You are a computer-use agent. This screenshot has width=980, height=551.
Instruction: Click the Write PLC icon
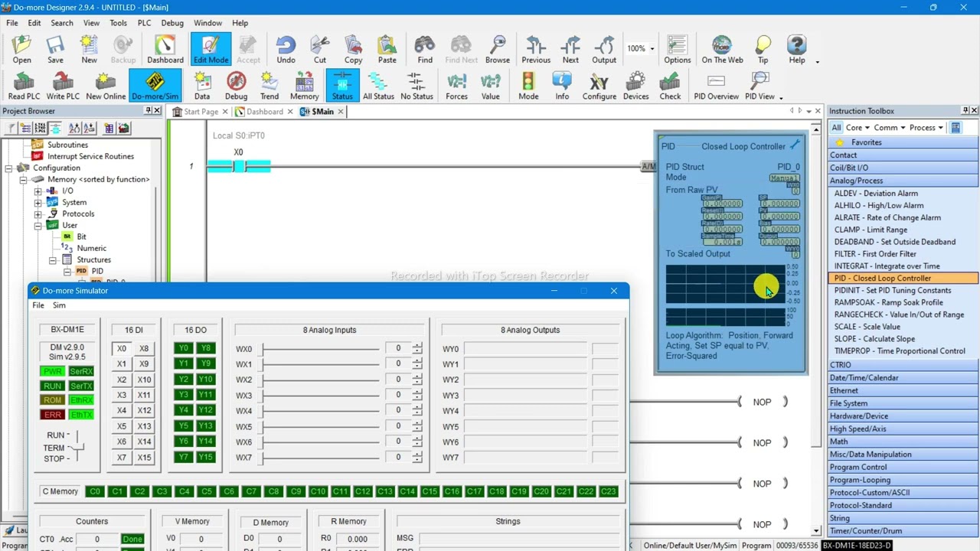(63, 86)
